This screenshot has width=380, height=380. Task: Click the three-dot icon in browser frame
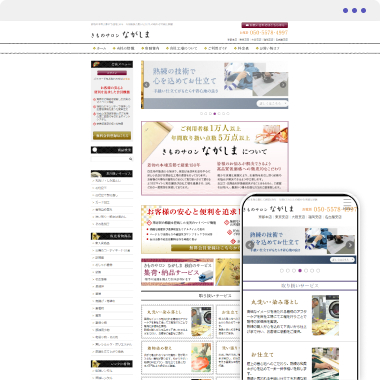[x=354, y=11]
